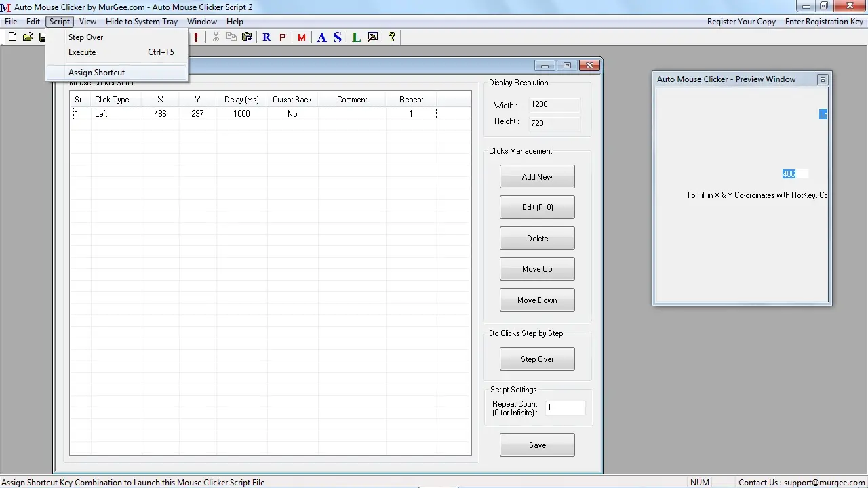Open the View menu
868x488 pixels.
point(87,22)
